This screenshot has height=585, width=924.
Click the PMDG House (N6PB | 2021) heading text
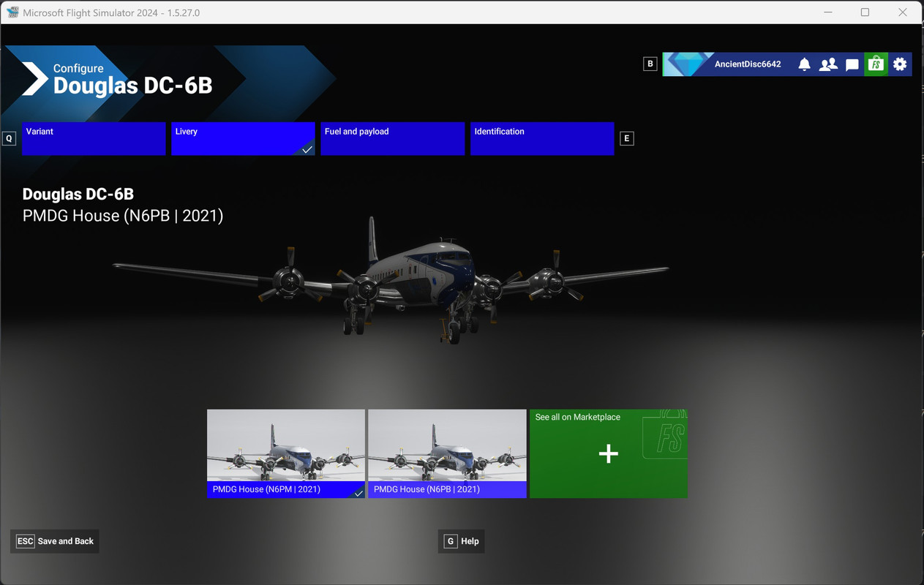123,216
